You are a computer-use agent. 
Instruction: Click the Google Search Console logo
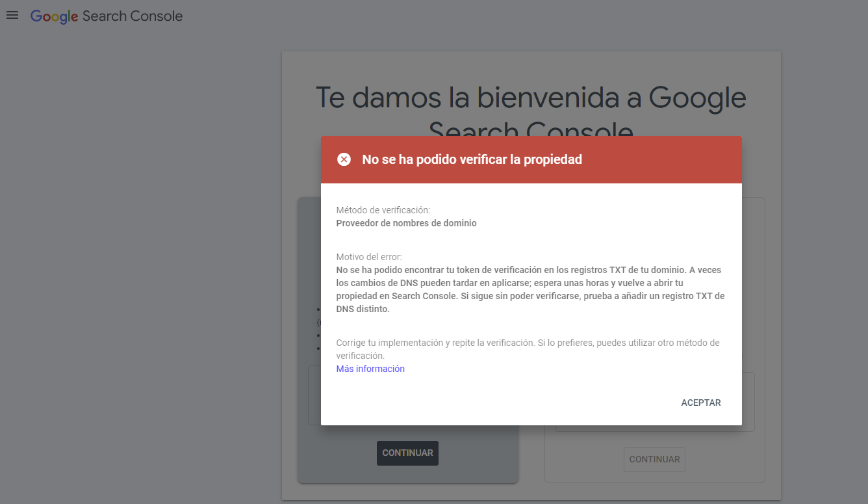(107, 16)
